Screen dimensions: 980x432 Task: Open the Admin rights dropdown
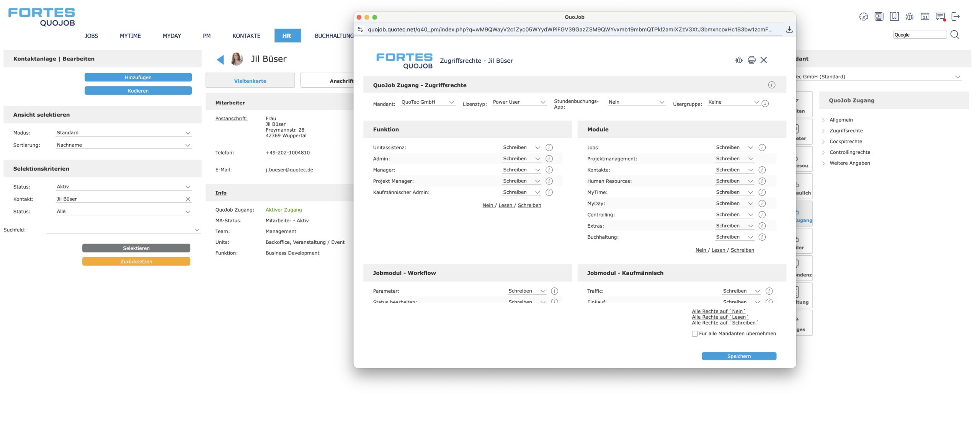point(521,159)
